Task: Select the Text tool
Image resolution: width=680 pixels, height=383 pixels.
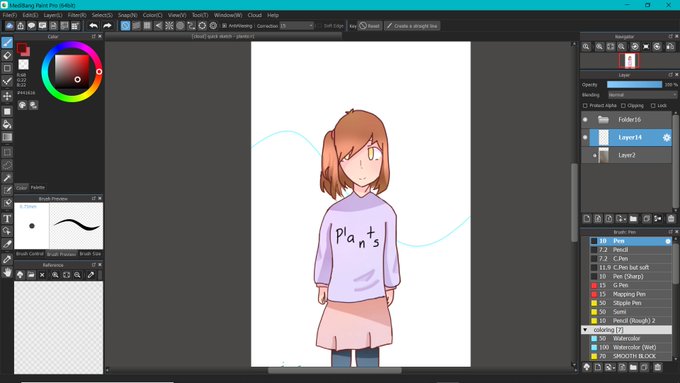Action: pos(7,219)
